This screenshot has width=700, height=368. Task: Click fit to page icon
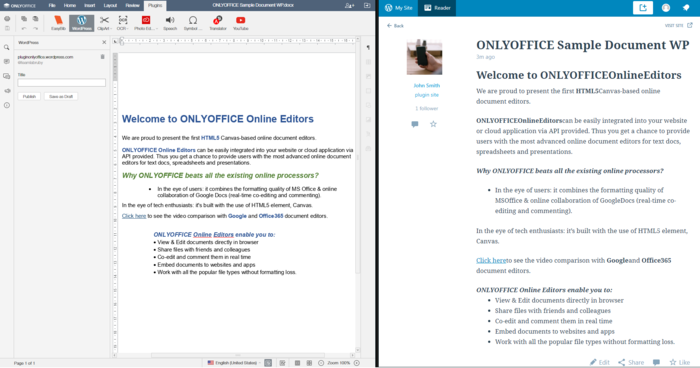pyautogui.click(x=297, y=363)
